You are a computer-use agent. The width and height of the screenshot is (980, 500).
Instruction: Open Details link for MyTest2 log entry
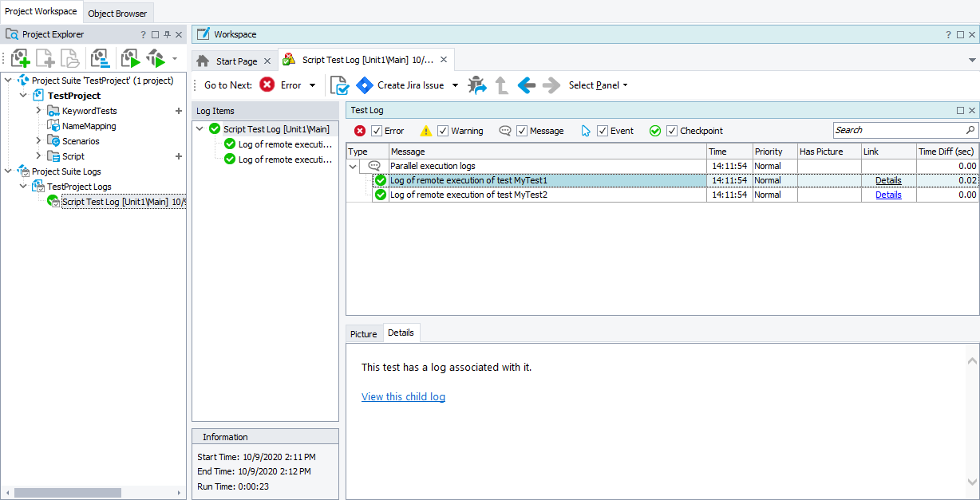click(x=888, y=194)
